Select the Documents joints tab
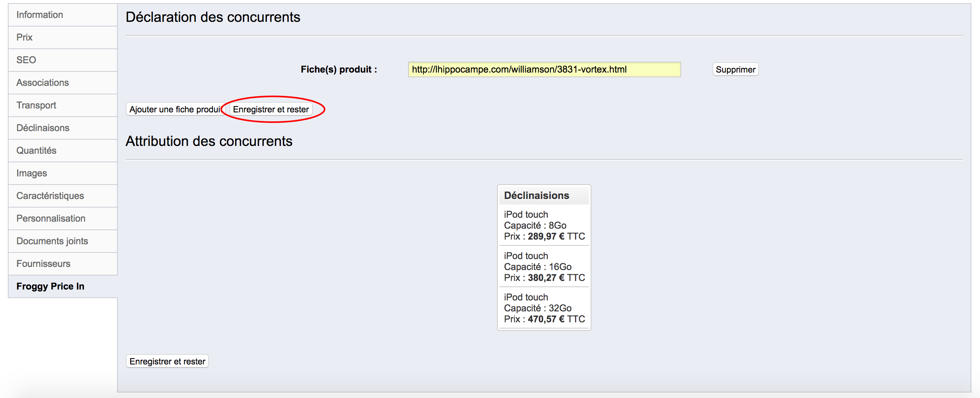The image size is (980, 398). point(63,241)
